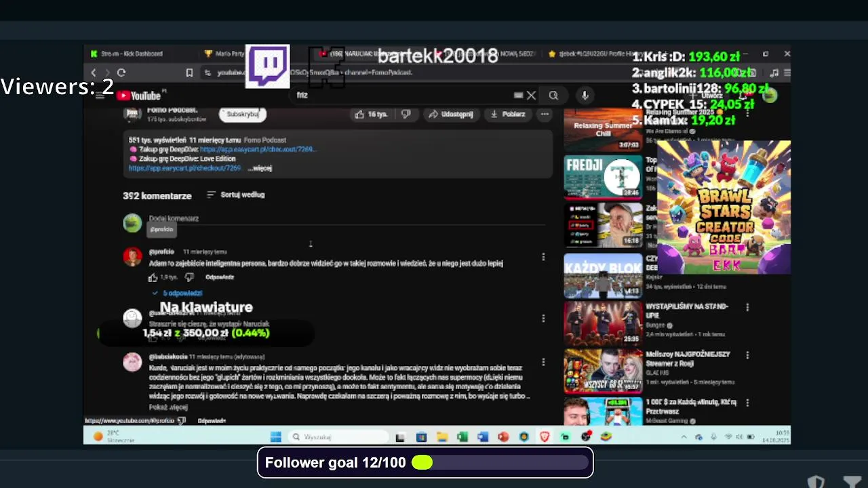This screenshot has width=868, height=488.
Task: Click the Udostępnij share button
Action: point(450,114)
